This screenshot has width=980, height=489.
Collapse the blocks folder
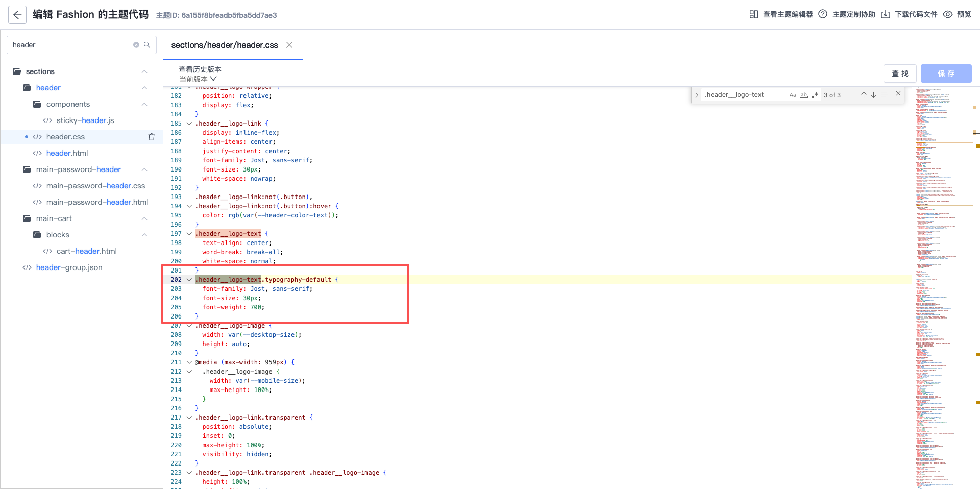144,235
